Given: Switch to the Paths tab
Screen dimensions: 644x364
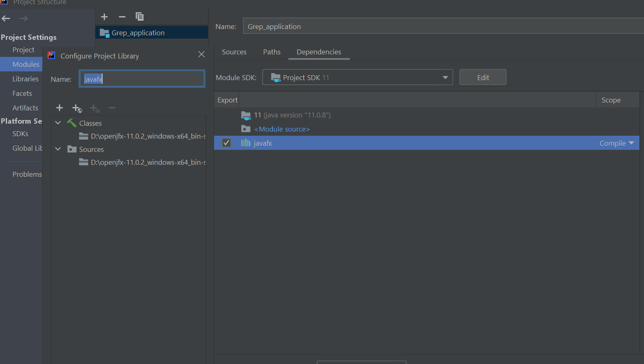Looking at the screenshot, I should 272,52.
